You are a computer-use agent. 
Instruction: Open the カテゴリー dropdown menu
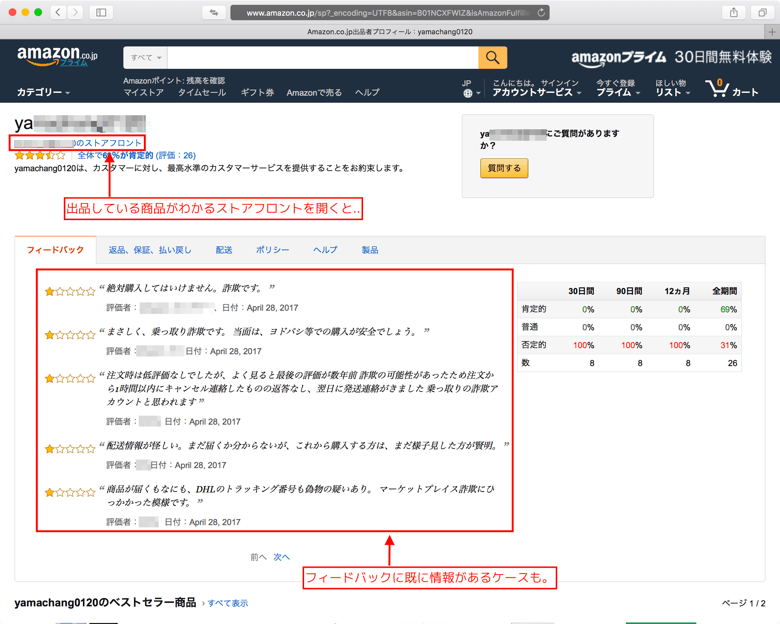point(43,93)
